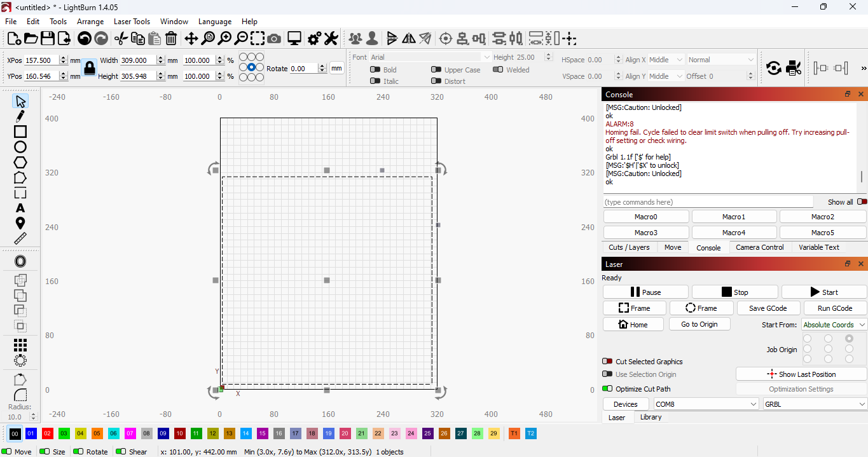
Task: Select the red 02 layer color swatch
Action: 47,433
